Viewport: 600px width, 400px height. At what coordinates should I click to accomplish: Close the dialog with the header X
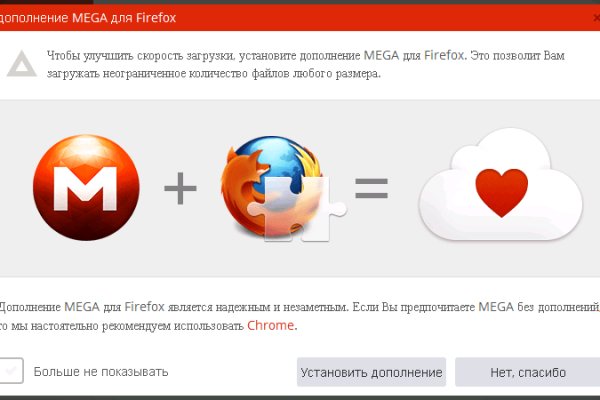click(596, 18)
